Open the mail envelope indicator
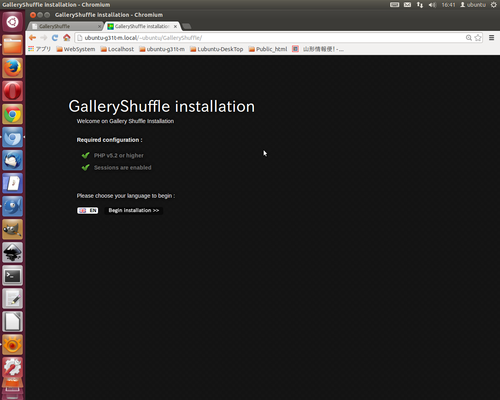The width and height of the screenshot is (500, 400). click(x=407, y=5)
